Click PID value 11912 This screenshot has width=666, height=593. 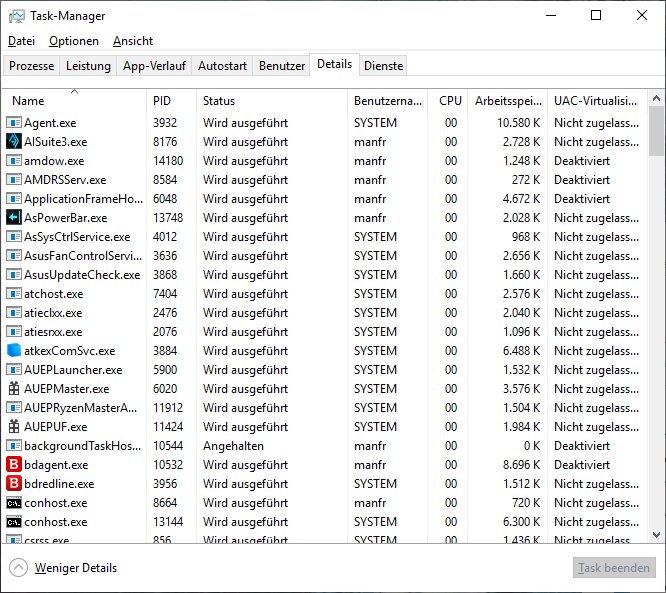(x=168, y=408)
